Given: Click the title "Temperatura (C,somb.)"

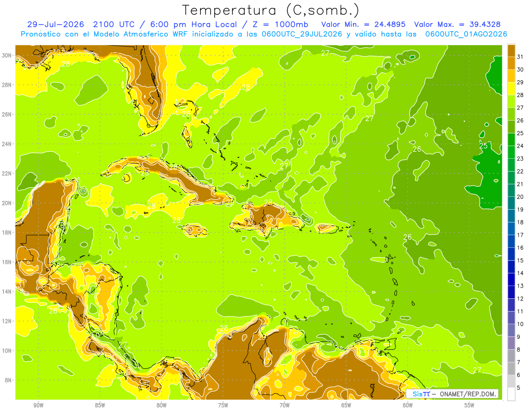Looking at the screenshot, I should click(x=271, y=11).
